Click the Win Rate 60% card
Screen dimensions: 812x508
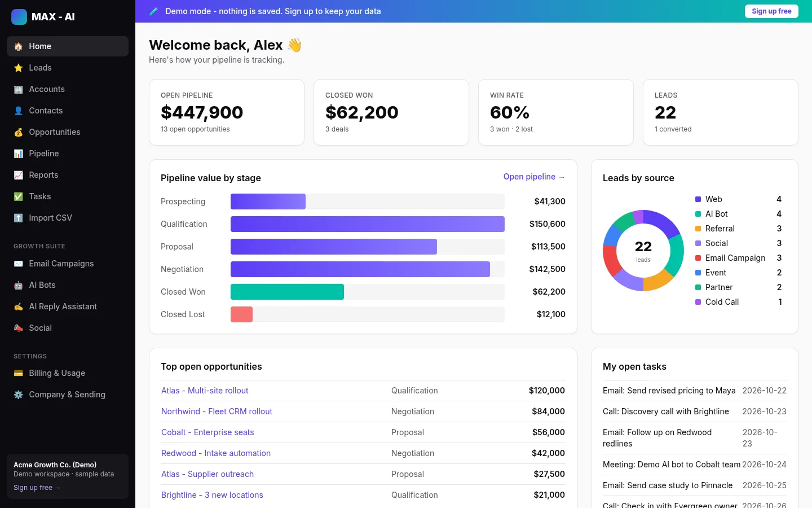click(x=556, y=112)
